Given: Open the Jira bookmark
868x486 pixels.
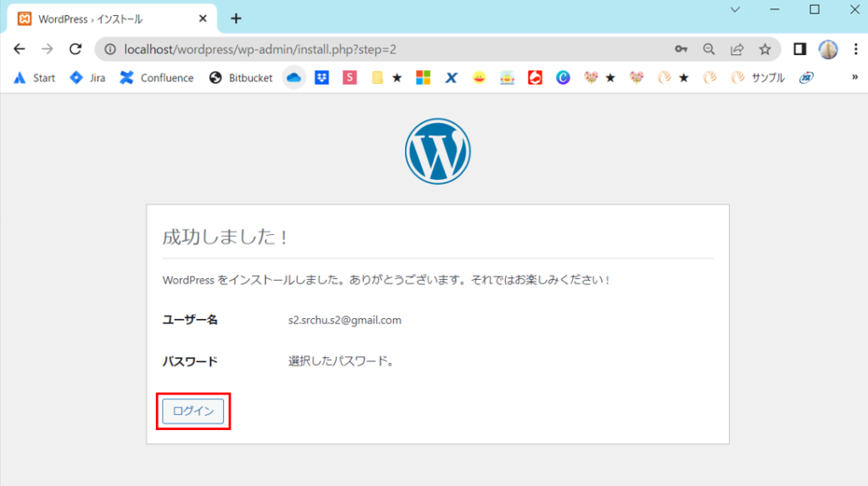Looking at the screenshot, I should (88, 78).
